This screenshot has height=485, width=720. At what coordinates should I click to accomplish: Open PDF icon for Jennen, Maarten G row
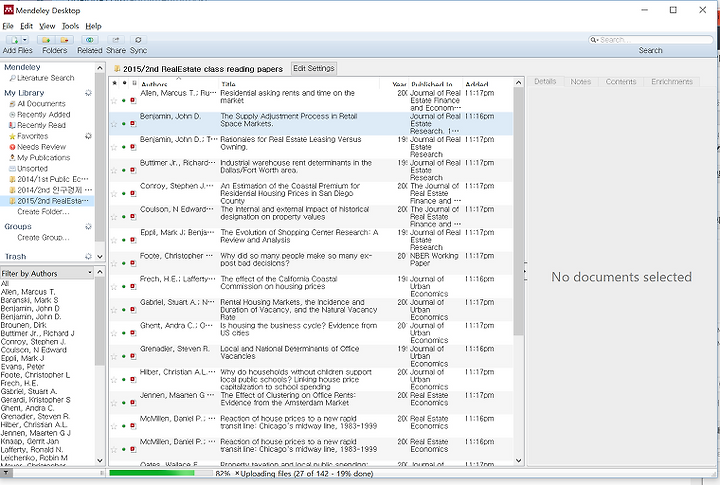point(133,403)
